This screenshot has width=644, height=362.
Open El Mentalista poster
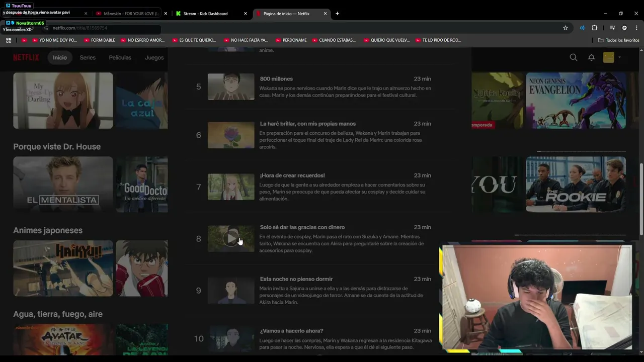coord(63,184)
